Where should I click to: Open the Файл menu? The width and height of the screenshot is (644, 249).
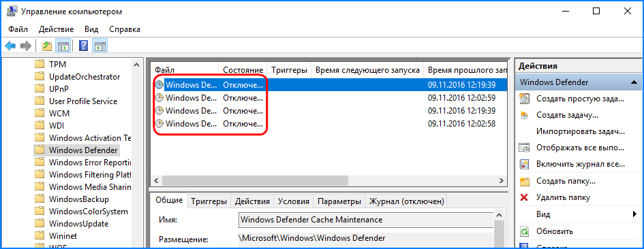coord(18,29)
